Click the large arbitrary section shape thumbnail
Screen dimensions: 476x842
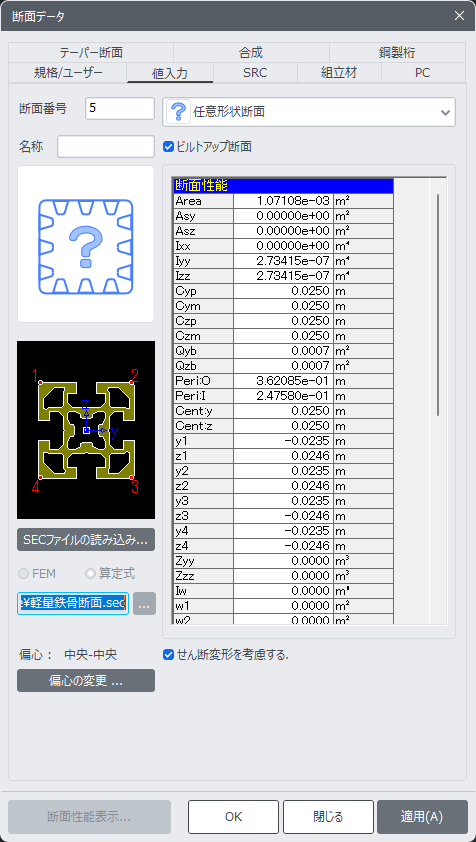click(x=86, y=244)
